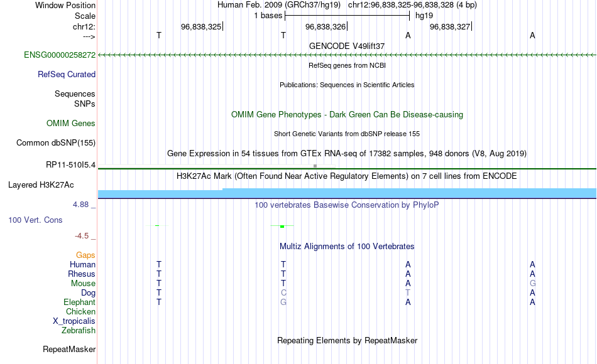Viewport: 597px width, 364px height.
Task: Click the RefSeq genes from NCBI title
Action: [x=347, y=65]
